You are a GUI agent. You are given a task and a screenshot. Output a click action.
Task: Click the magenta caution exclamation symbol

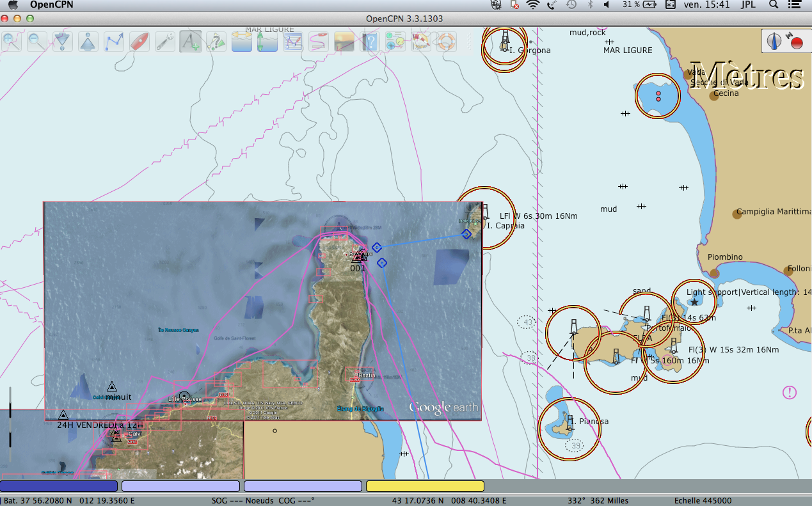(x=789, y=392)
